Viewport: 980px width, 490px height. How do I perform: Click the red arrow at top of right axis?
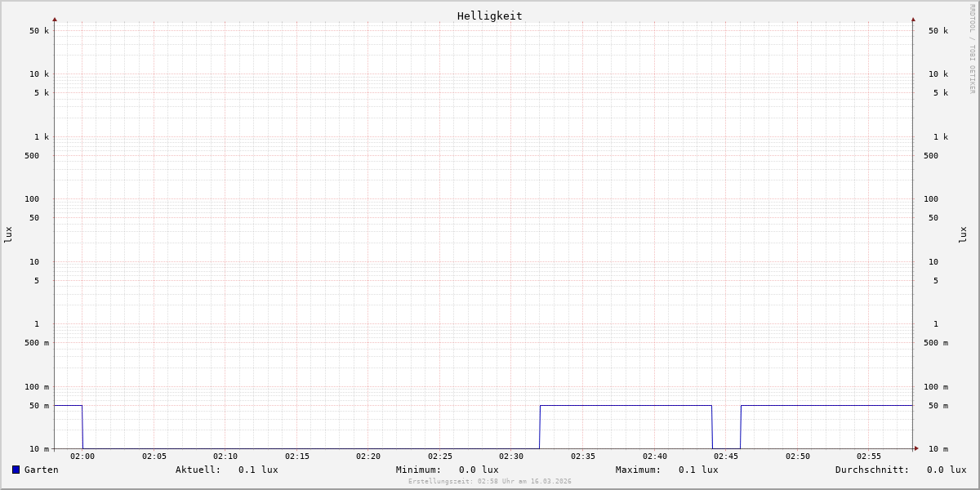coord(913,19)
